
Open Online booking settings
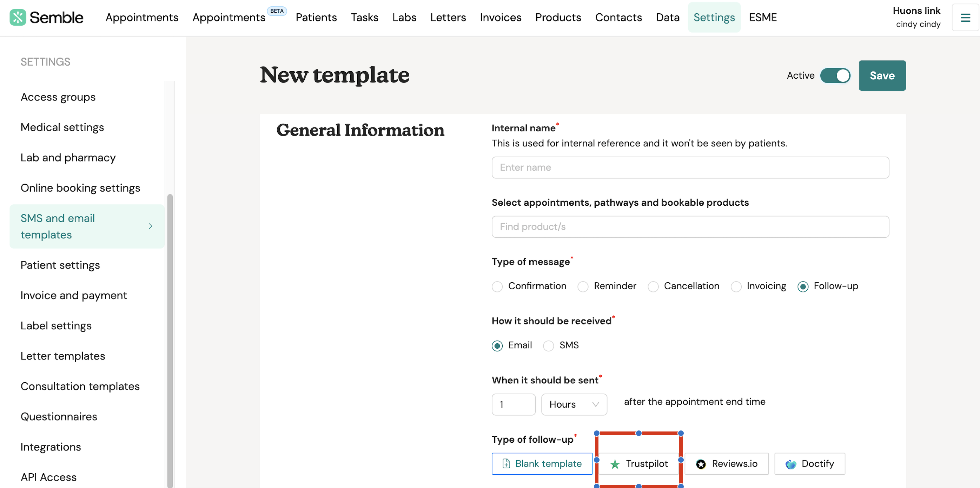(80, 188)
